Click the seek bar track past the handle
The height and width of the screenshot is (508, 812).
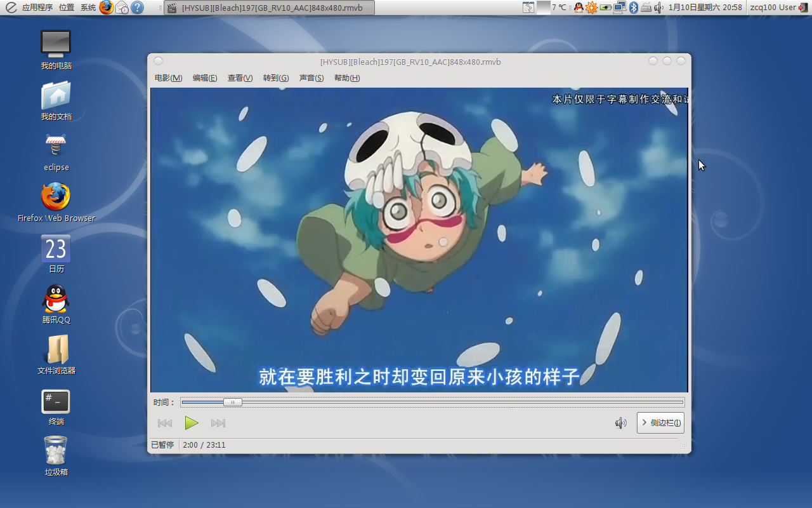click(462, 402)
